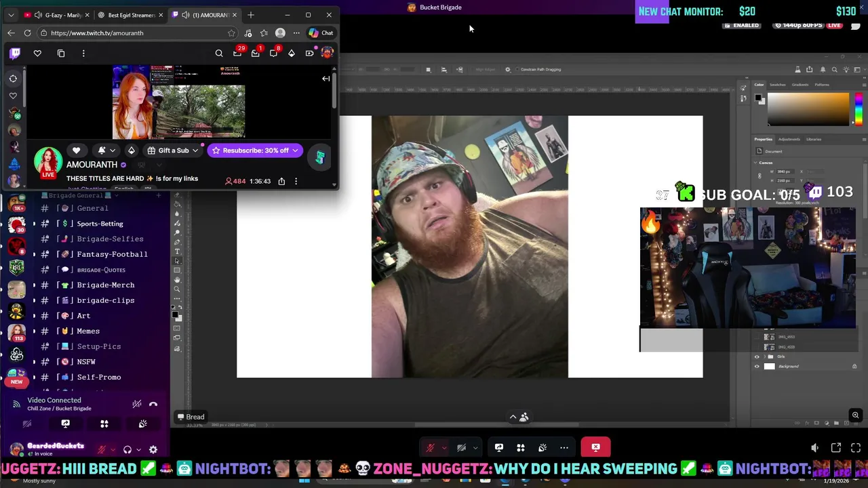Viewport: 868px width, 488px height.
Task: Collapse Canvas section in Properties panel
Action: 755,163
